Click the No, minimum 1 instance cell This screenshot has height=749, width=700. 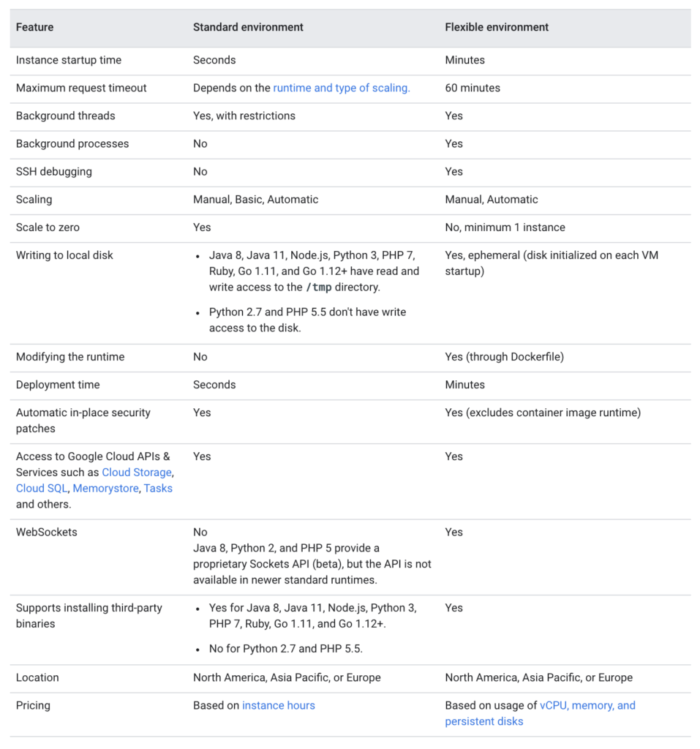pos(505,227)
